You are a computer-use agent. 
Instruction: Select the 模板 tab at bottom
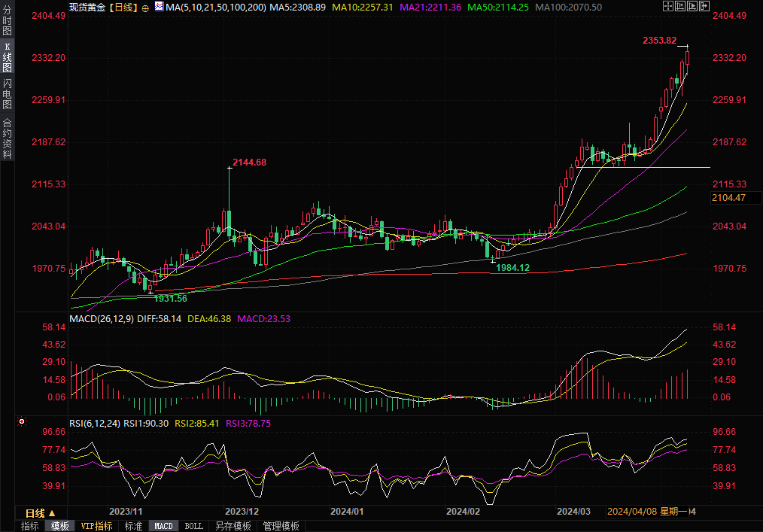coord(59,526)
